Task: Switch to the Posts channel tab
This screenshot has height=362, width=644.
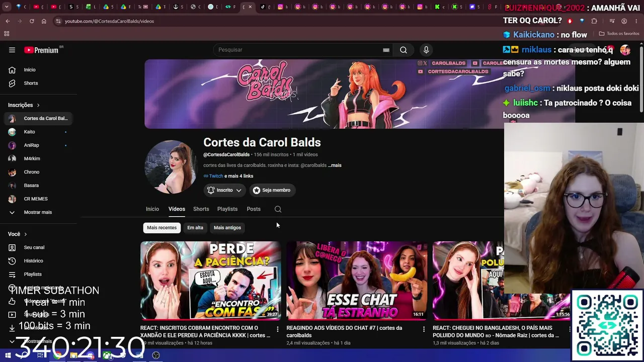Action: point(254,209)
